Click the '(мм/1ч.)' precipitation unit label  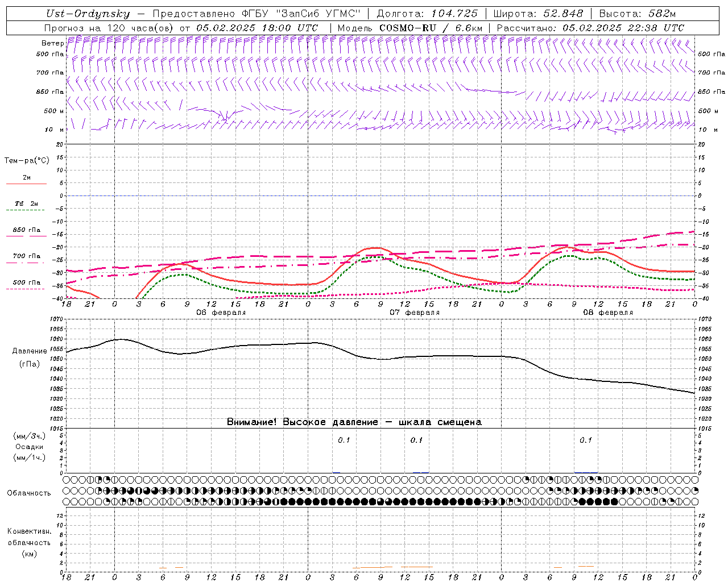click(x=30, y=458)
